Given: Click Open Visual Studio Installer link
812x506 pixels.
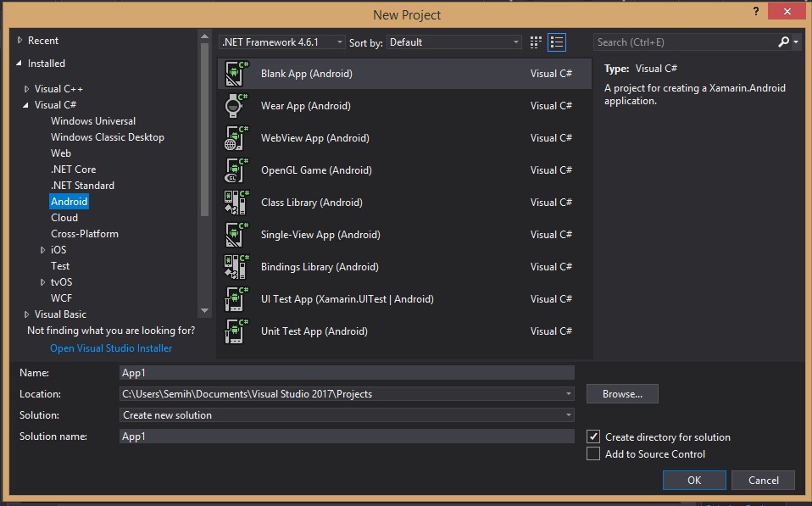Looking at the screenshot, I should 111,348.
